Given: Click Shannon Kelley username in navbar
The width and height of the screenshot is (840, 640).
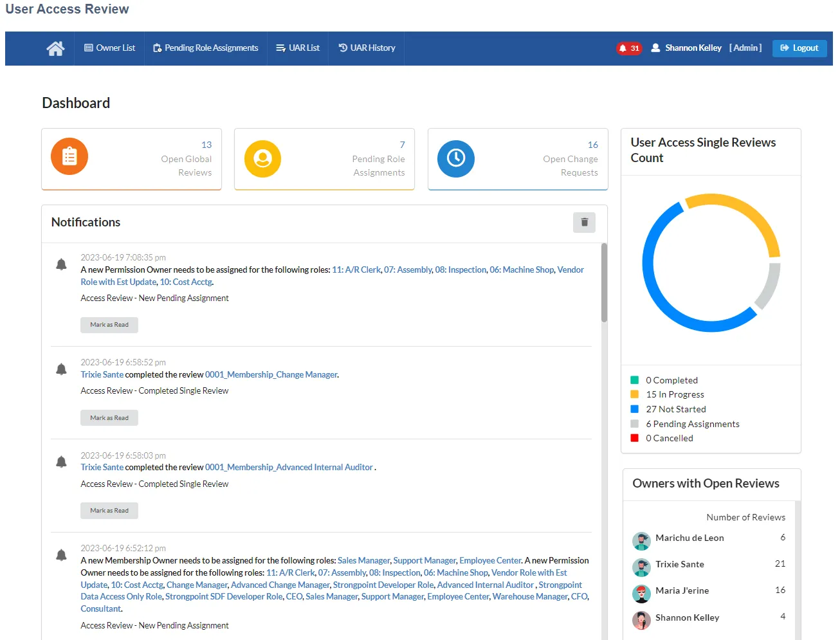Looking at the screenshot, I should [693, 48].
